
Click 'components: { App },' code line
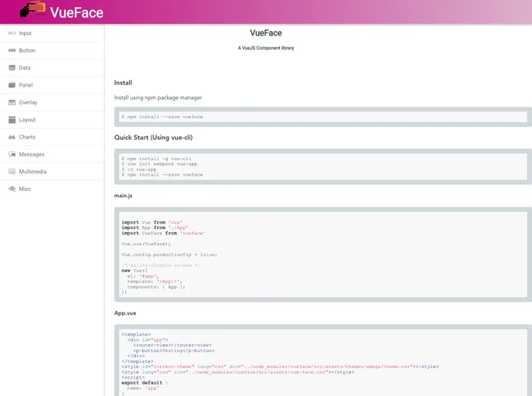point(156,287)
